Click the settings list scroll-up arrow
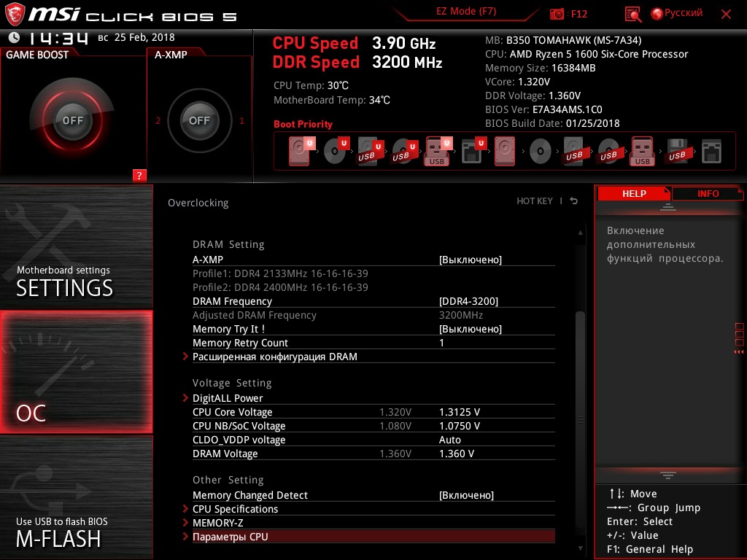Image resolution: width=747 pixels, height=560 pixels. pos(580,233)
